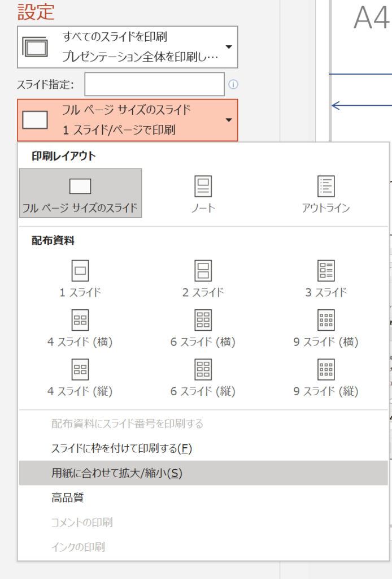Viewport: 392px width, 579px height.
Task: Pick the 9 スライド (横) handout icon
Action: [x=326, y=320]
